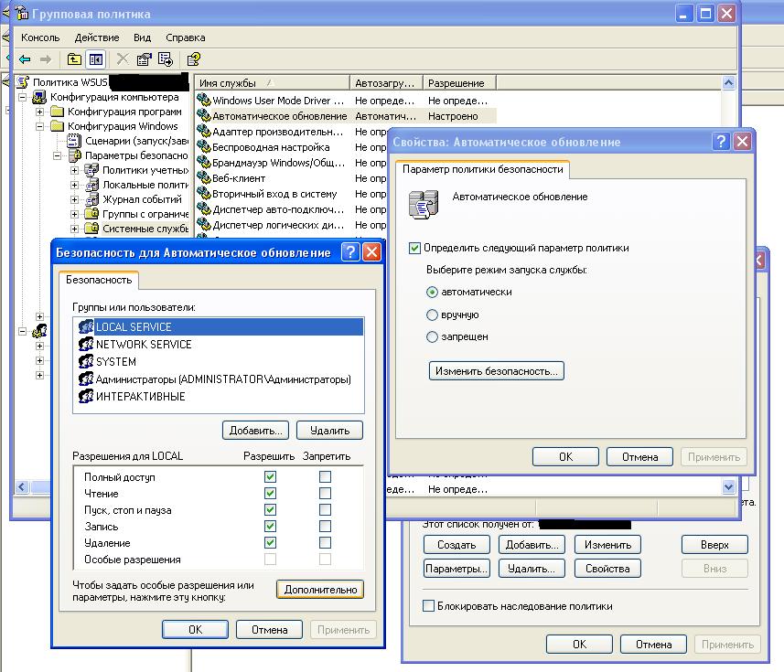The image size is (784, 672).
Task: Click the Вторичный вход в систему service icon
Action: pyautogui.click(x=203, y=193)
